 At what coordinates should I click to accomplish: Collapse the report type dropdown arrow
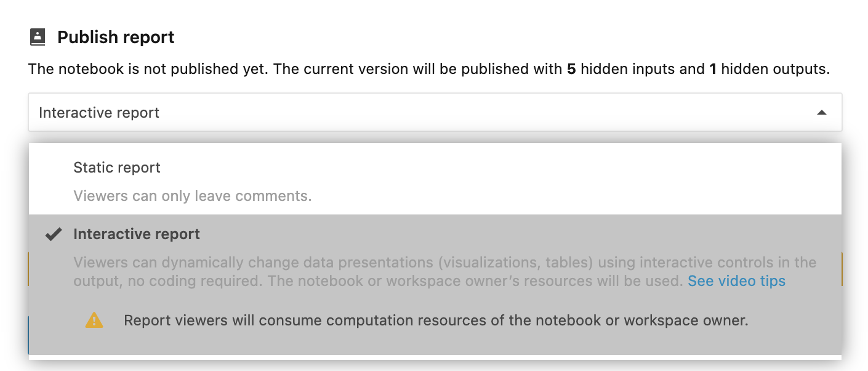821,113
